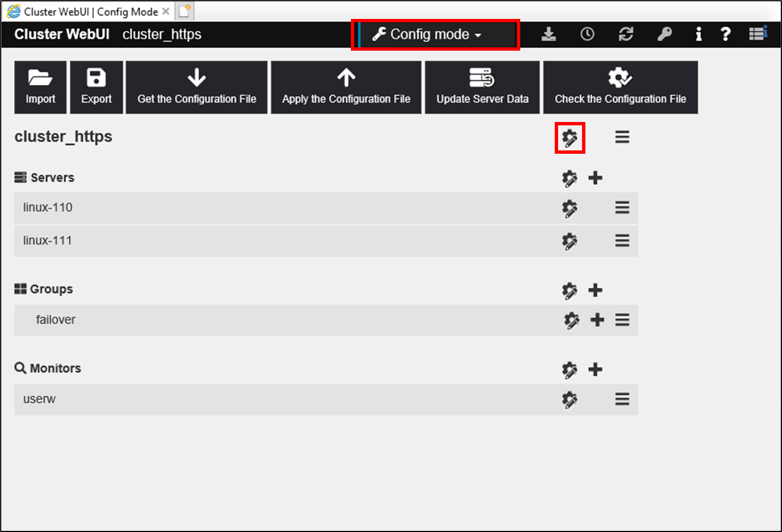Open linux-110 server properties icon
This screenshot has height=532, width=782.
pyautogui.click(x=569, y=208)
